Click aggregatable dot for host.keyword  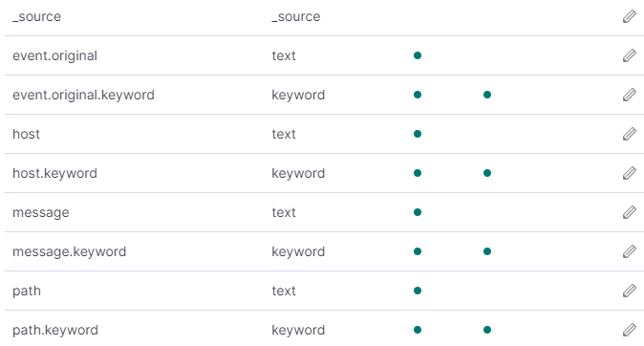tap(487, 173)
